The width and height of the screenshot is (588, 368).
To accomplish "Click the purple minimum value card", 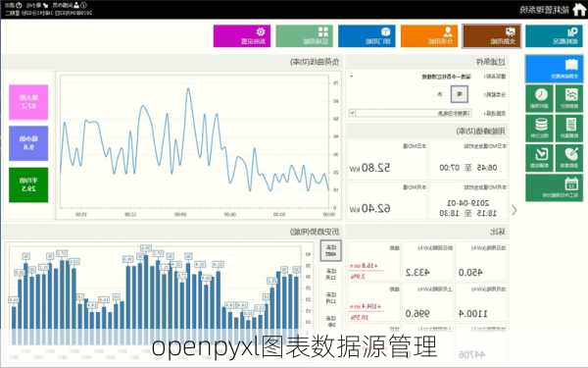I will click(x=28, y=143).
